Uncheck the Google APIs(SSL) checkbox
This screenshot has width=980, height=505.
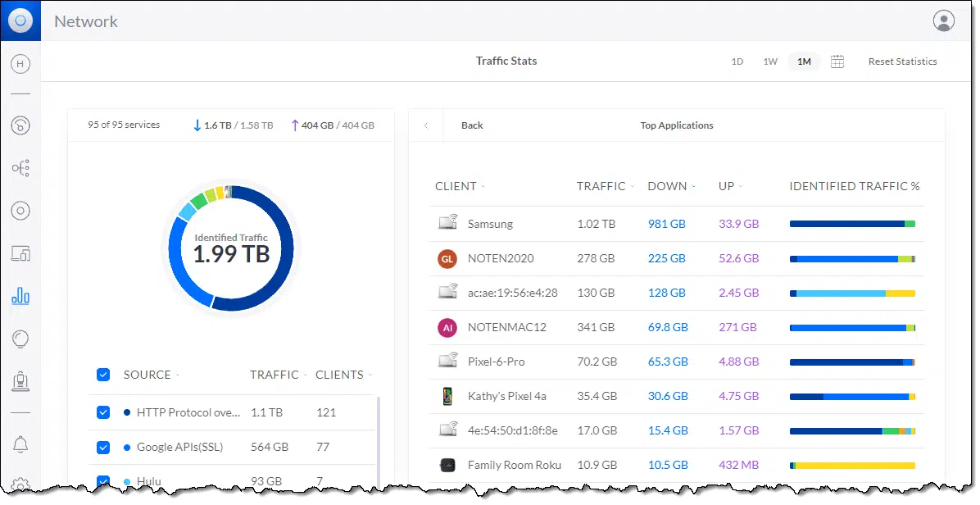click(x=103, y=447)
